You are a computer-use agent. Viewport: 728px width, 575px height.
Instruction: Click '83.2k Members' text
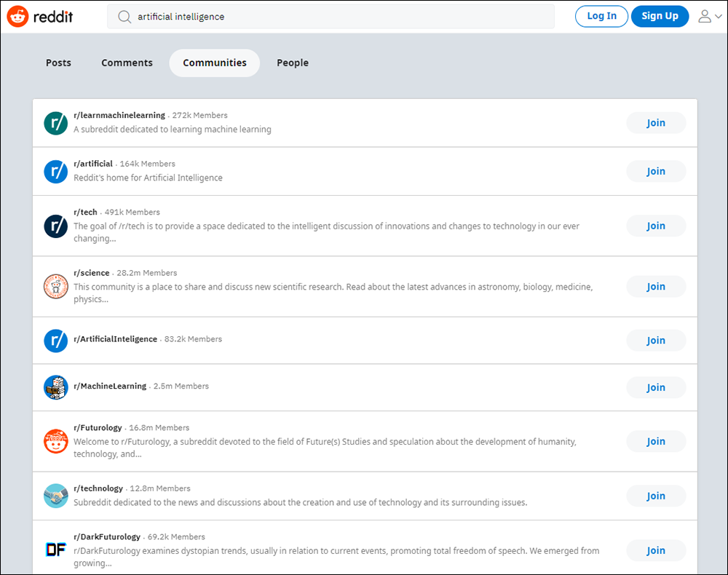click(193, 339)
